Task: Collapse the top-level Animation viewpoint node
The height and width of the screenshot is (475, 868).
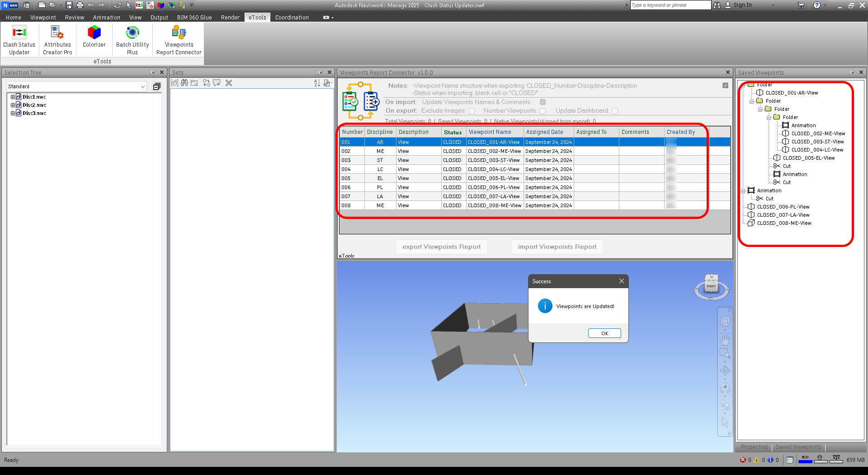Action: tap(743, 191)
